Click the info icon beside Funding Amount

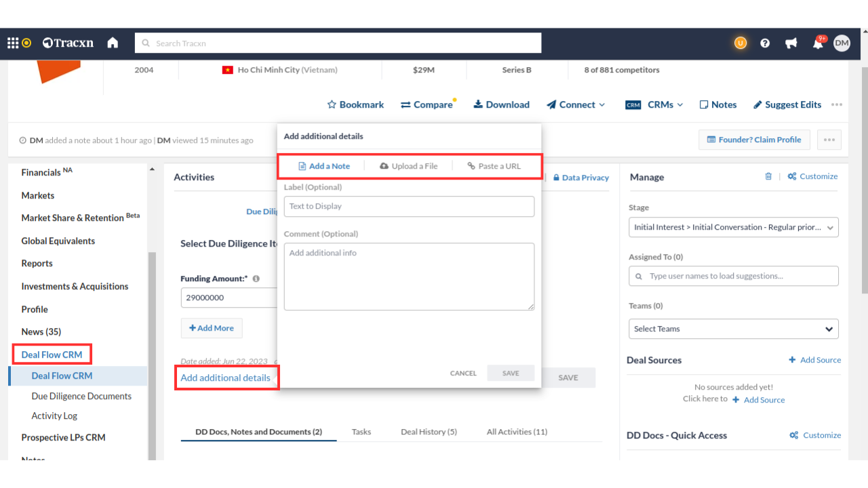256,279
